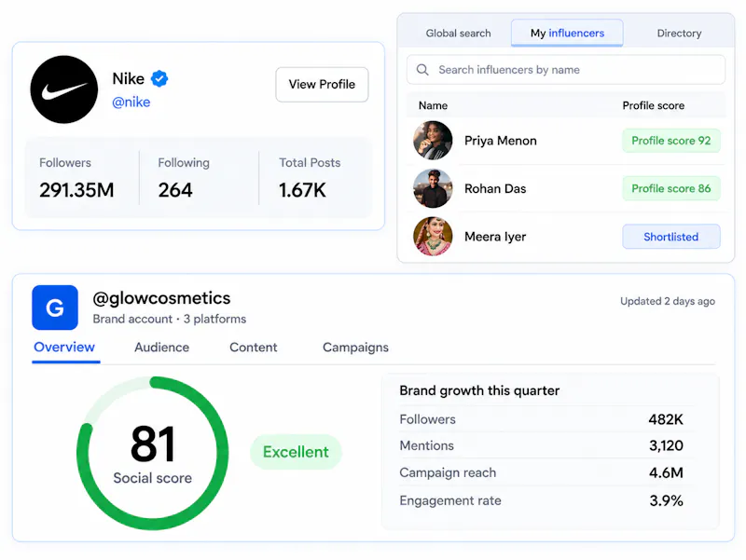Click the search magnifier icon
This screenshot has width=746, height=560.
pos(422,70)
